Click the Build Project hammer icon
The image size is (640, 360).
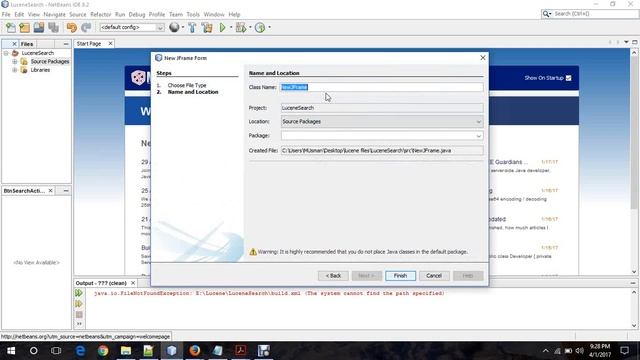pos(192,27)
